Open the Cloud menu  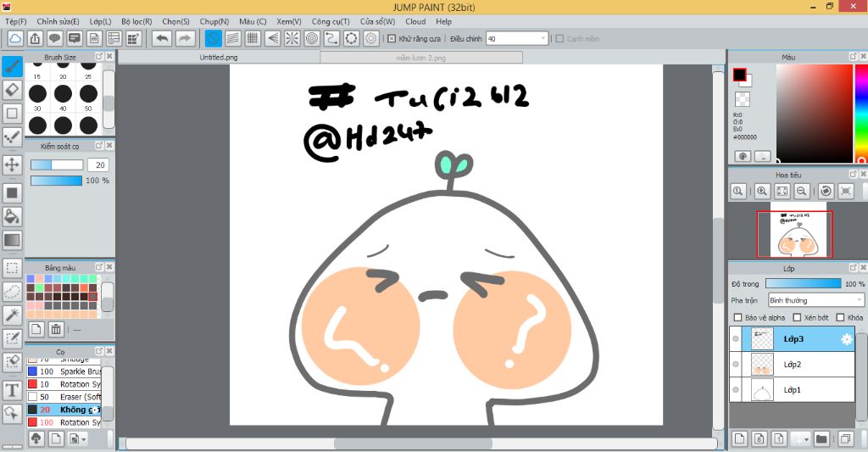415,21
